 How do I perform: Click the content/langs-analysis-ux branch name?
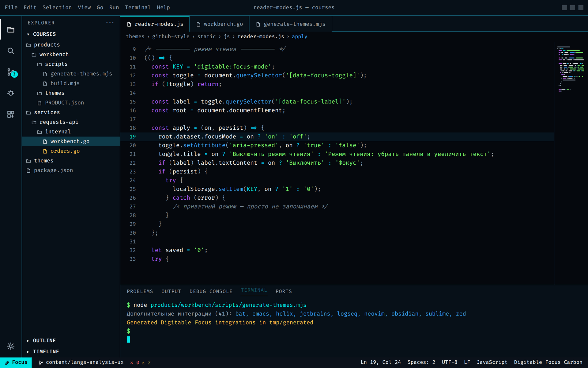(x=85, y=362)
